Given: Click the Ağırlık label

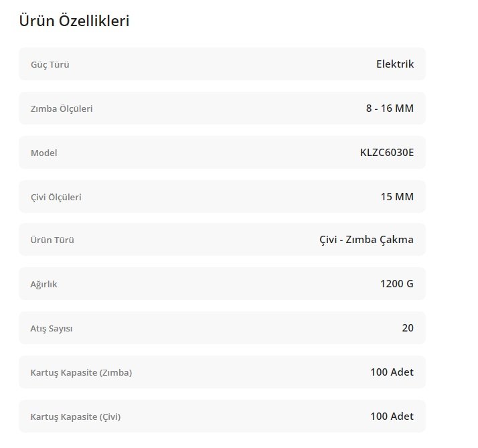Looking at the screenshot, I should (x=44, y=284).
